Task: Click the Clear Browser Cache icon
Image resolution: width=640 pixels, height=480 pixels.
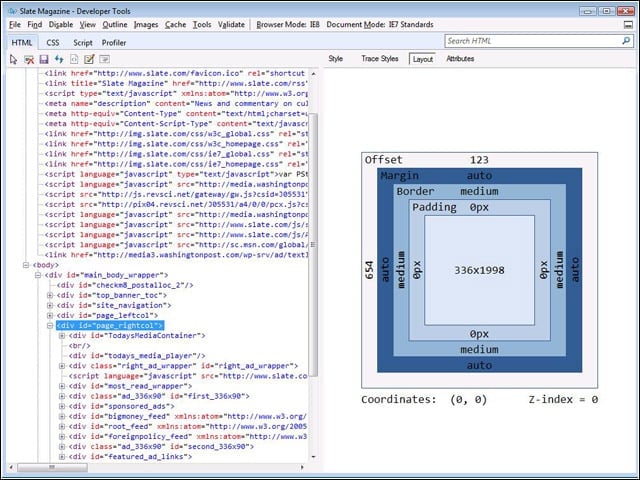Action: tap(29, 60)
